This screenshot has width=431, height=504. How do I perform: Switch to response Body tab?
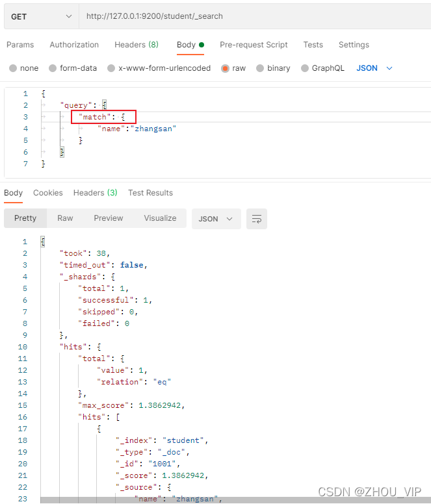13,192
